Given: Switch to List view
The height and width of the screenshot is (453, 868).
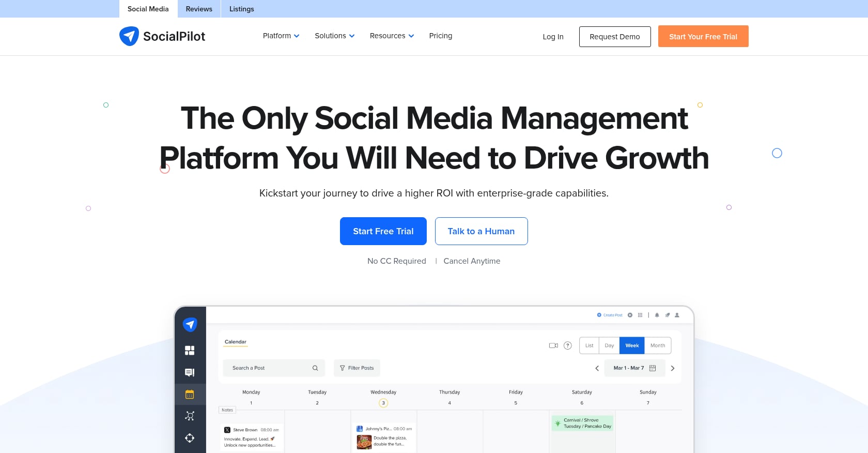Looking at the screenshot, I should point(590,345).
